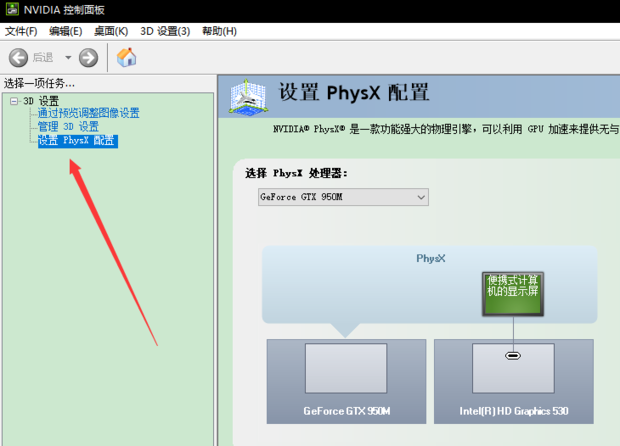Click the PhysX diagram title label

tap(431, 259)
